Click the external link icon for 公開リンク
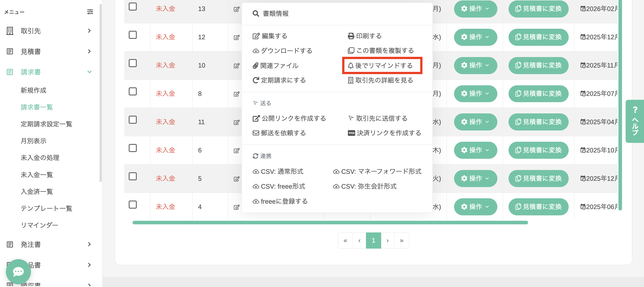 pos(256,118)
